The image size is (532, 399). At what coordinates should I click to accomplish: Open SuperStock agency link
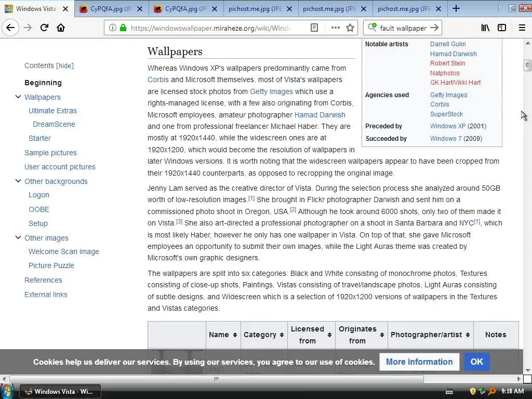(x=446, y=114)
